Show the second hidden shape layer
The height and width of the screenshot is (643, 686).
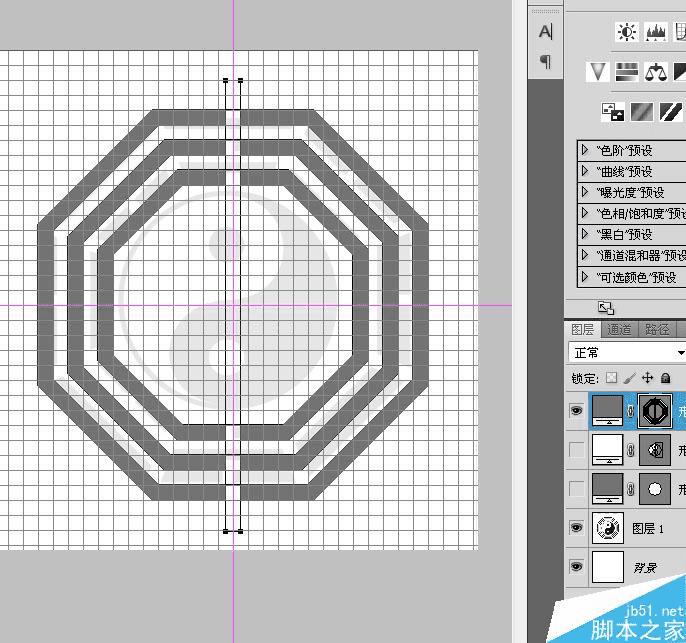(x=577, y=449)
